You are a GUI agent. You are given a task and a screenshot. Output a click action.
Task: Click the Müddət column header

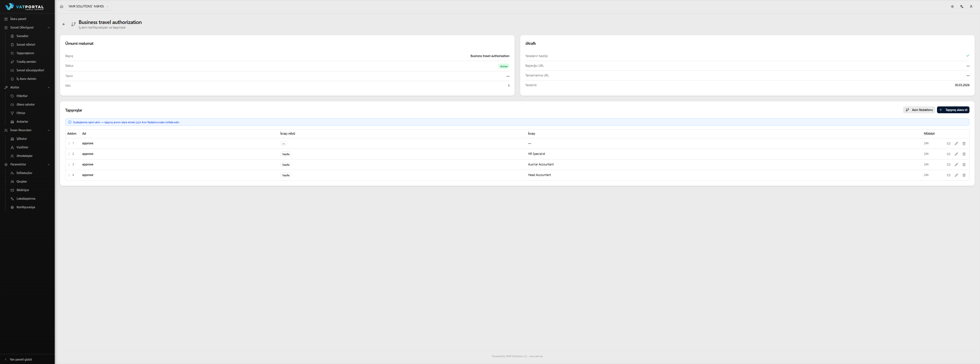point(929,134)
